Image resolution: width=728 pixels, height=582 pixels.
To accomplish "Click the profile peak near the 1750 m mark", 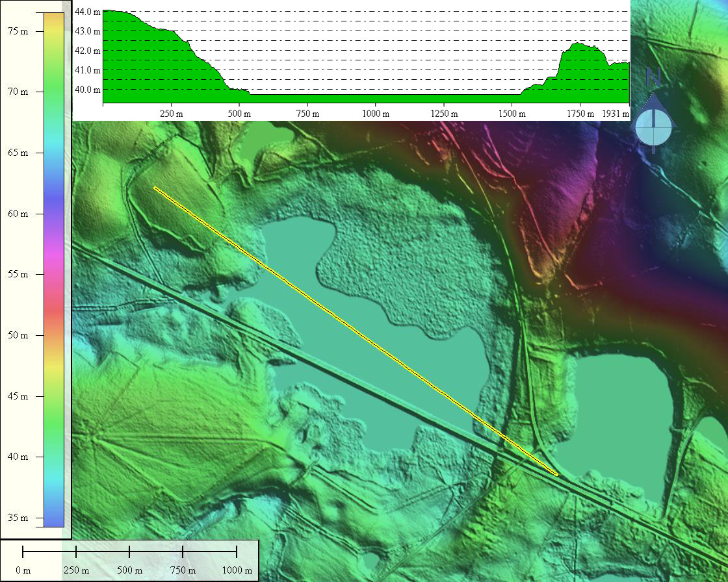I will 578,44.
